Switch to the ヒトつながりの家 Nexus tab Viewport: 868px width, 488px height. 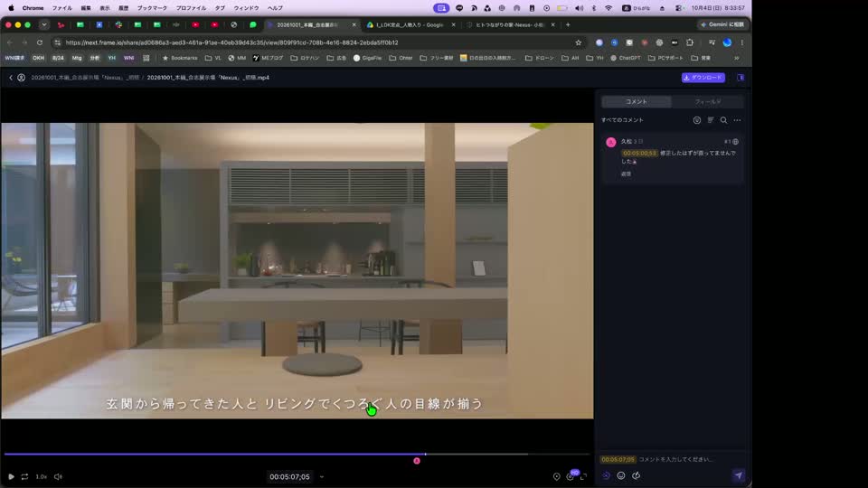tap(510, 25)
